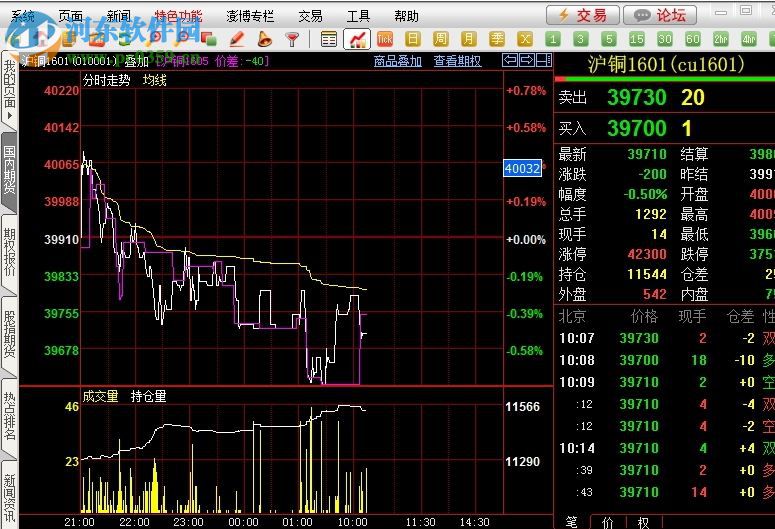Click the 沪铜1605 overlay contract label
The width and height of the screenshot is (775, 529).
184,61
